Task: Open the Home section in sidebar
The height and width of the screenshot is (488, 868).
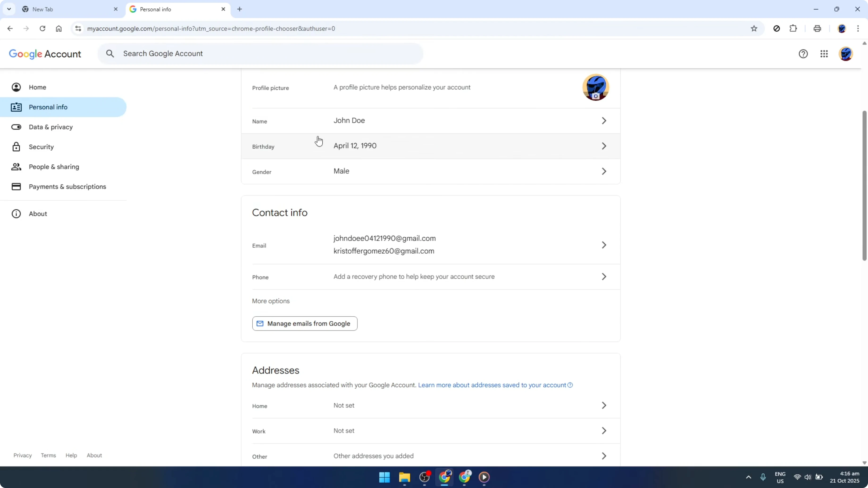Action: pyautogui.click(x=63, y=87)
